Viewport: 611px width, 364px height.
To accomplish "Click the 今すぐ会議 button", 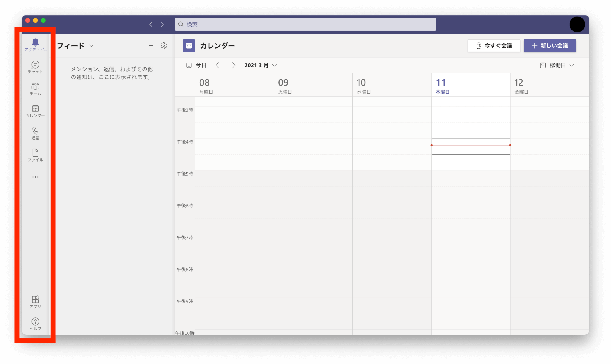I will (494, 46).
